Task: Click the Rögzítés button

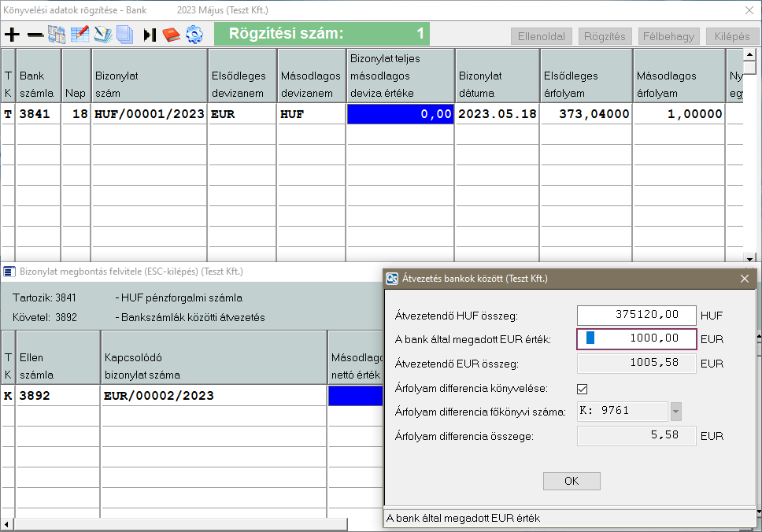Action: [x=605, y=36]
